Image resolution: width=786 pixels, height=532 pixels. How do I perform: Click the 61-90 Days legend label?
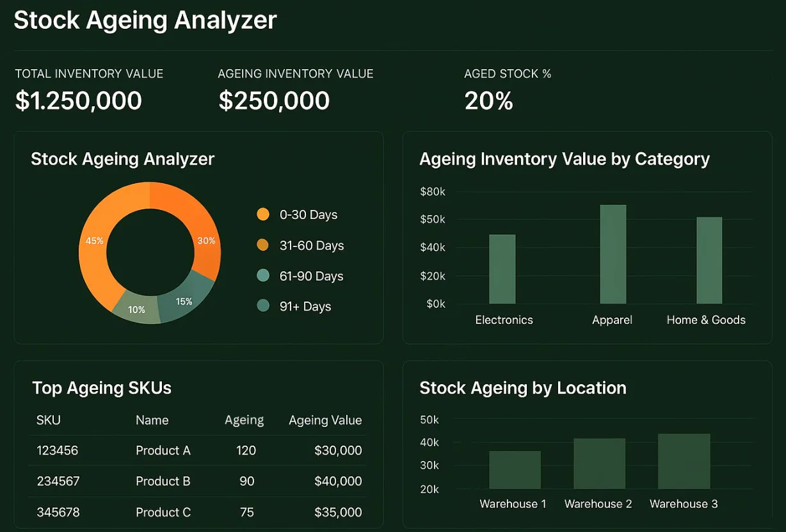point(312,276)
